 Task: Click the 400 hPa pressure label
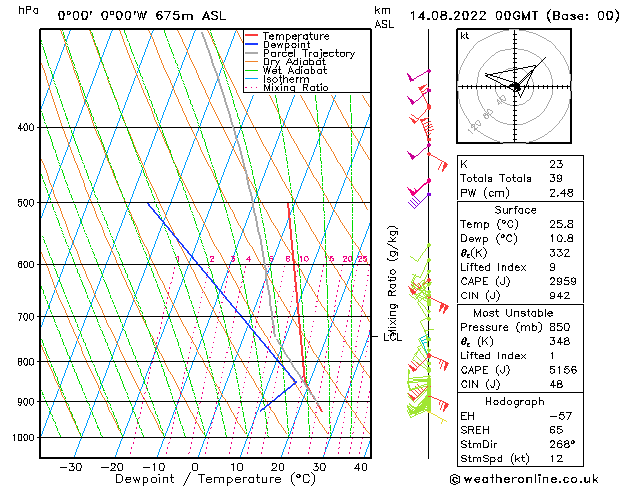(x=26, y=128)
